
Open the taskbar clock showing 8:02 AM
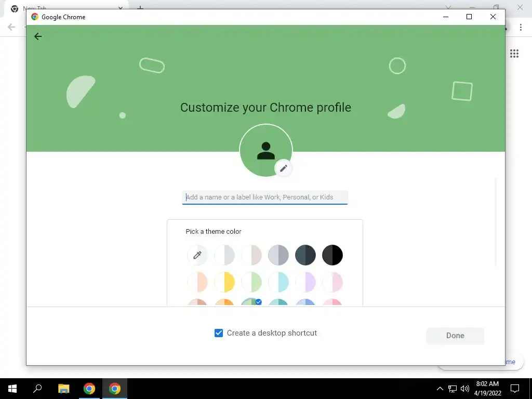(487, 389)
